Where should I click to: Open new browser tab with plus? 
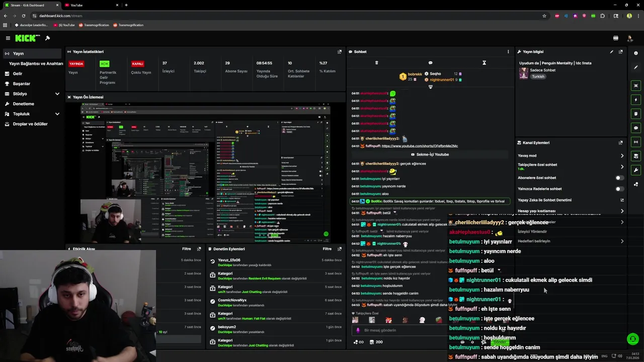(x=126, y=5)
